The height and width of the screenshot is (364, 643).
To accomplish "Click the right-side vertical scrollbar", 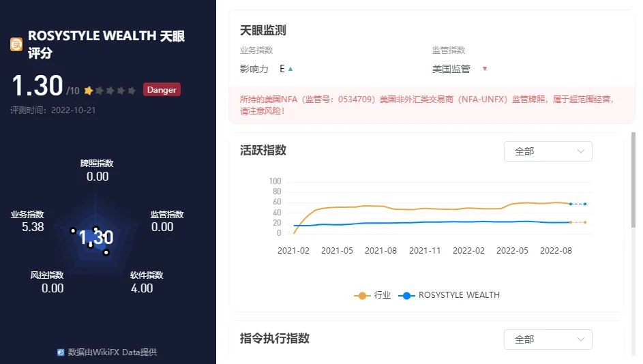I will (x=633, y=179).
